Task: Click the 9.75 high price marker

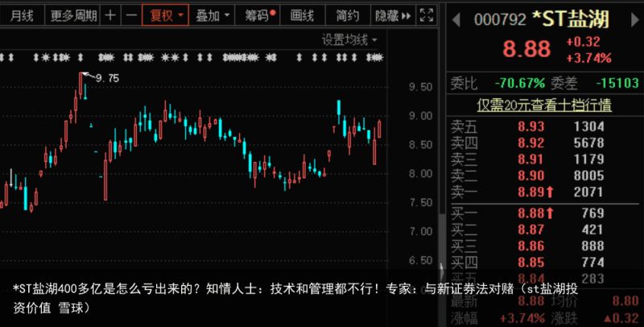Action: point(107,78)
